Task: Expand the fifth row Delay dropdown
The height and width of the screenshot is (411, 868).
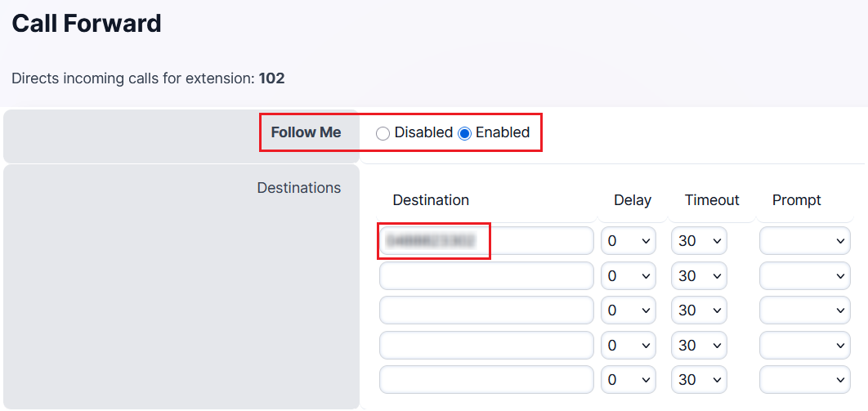Action: (x=629, y=380)
